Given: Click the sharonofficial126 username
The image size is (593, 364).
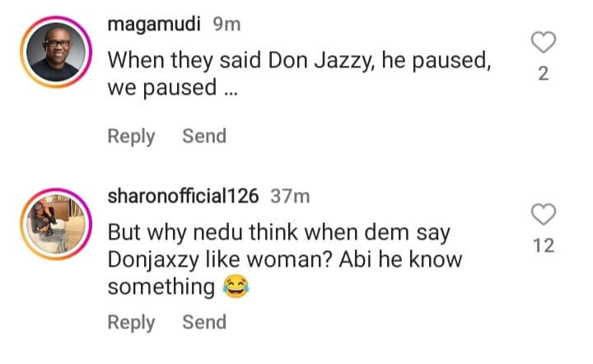Looking at the screenshot, I should (184, 196).
